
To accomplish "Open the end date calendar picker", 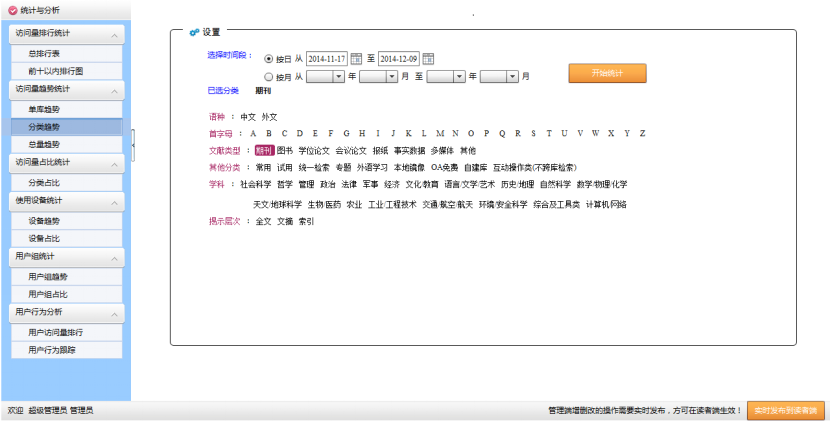I will (x=428, y=59).
